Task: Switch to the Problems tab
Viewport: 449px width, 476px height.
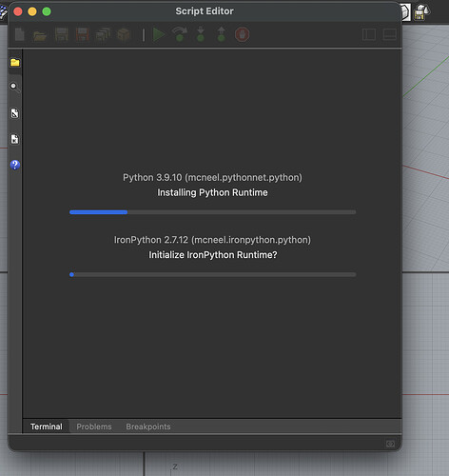Action: pyautogui.click(x=94, y=426)
